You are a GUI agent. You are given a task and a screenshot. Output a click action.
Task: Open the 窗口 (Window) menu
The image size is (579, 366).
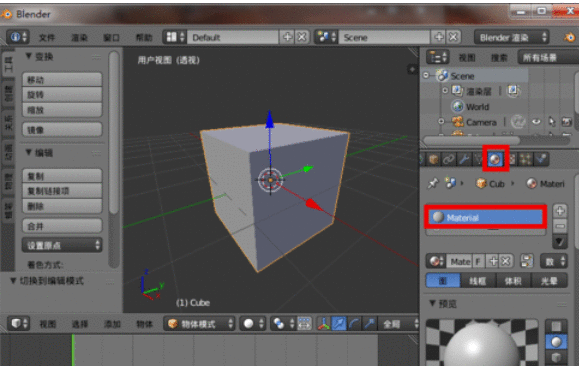pyautogui.click(x=111, y=37)
